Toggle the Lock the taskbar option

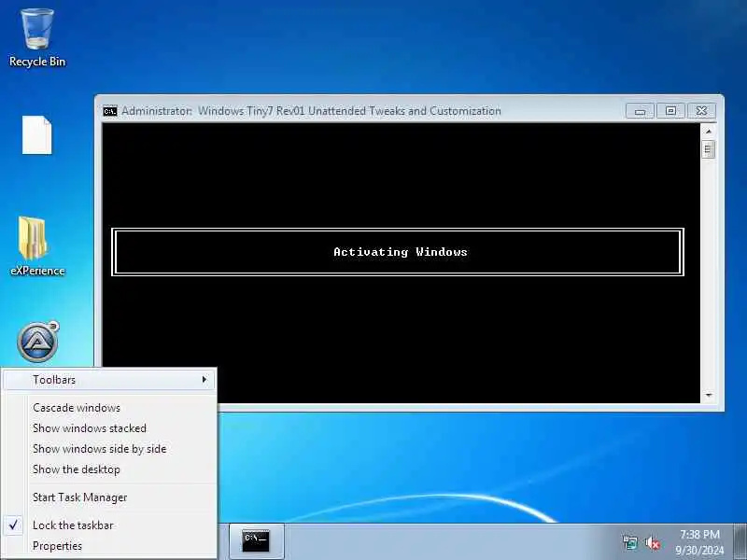[109, 525]
